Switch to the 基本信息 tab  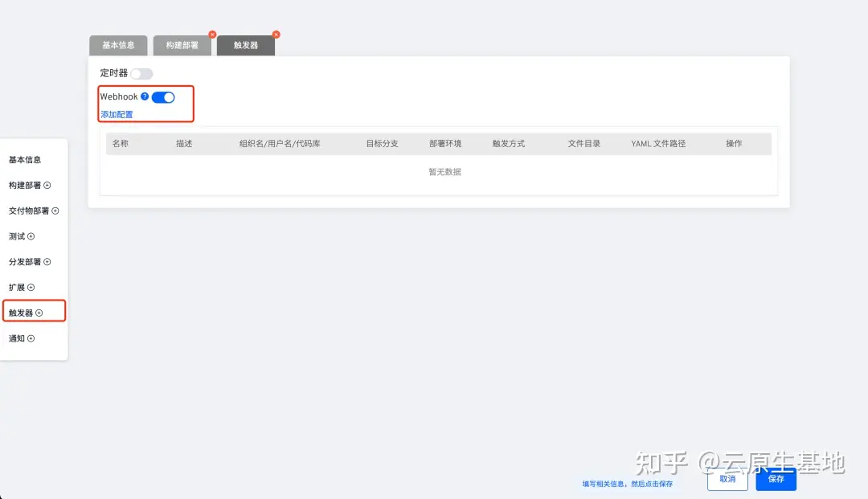[x=117, y=45]
